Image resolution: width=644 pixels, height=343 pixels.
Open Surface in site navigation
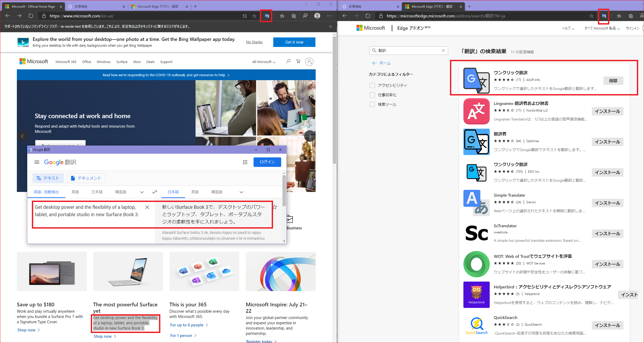122,62
